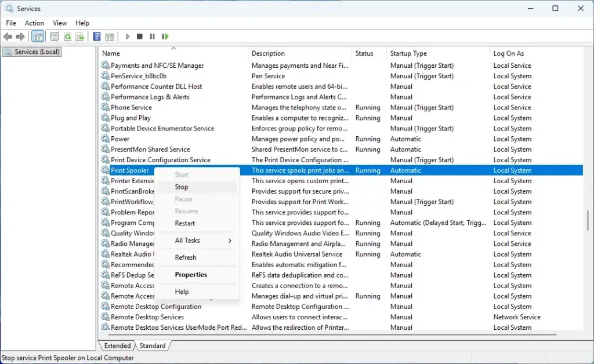Expand the All Tasks submenu arrow
Screen dimensions: 594x364
(230, 241)
